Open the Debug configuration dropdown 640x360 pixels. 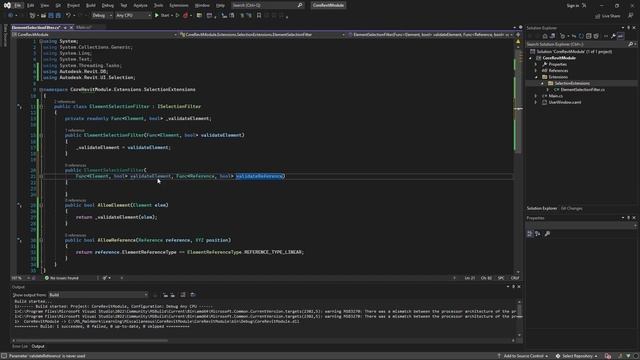pyautogui.click(x=102, y=16)
